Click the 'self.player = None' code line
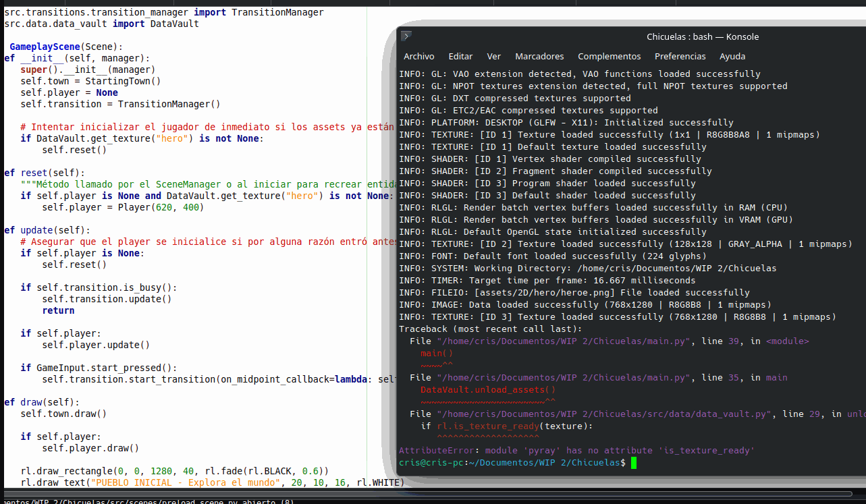Image resolution: width=866 pixels, height=504 pixels. 69,92
